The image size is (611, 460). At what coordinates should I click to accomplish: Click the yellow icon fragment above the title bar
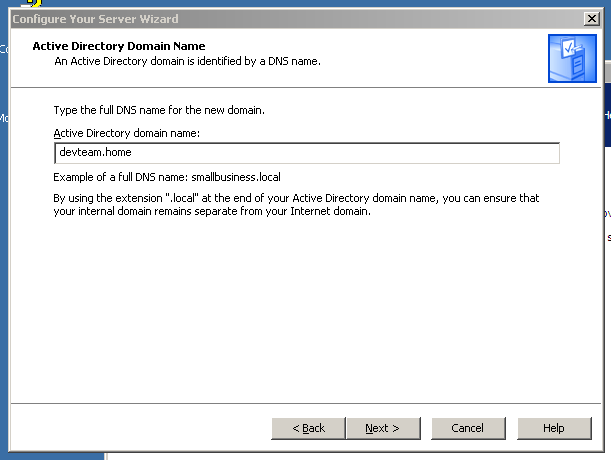[x=33, y=3]
